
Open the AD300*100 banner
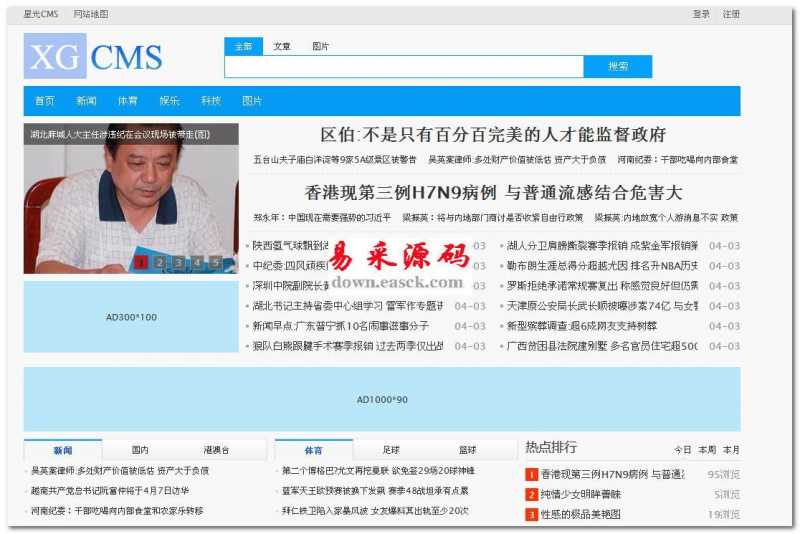(131, 317)
